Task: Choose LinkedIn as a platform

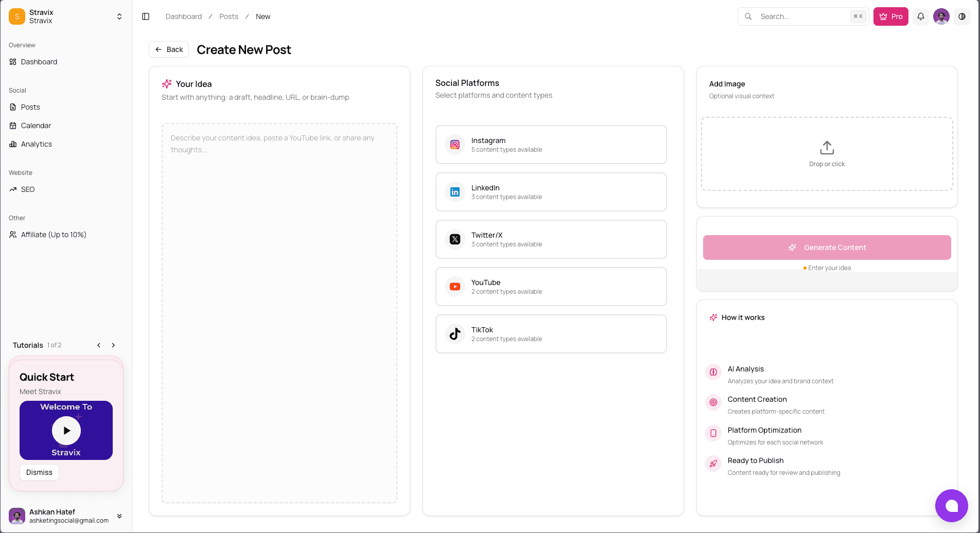Action: (x=550, y=192)
